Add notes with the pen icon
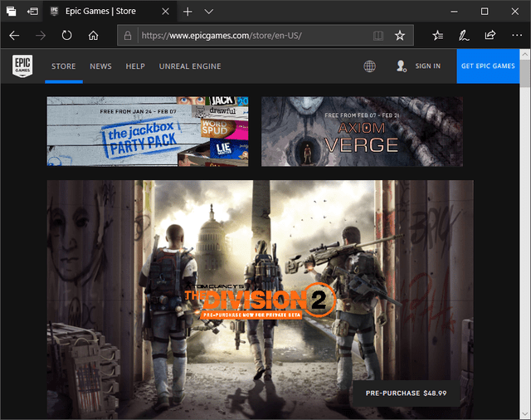This screenshot has height=420, width=531. (x=464, y=35)
